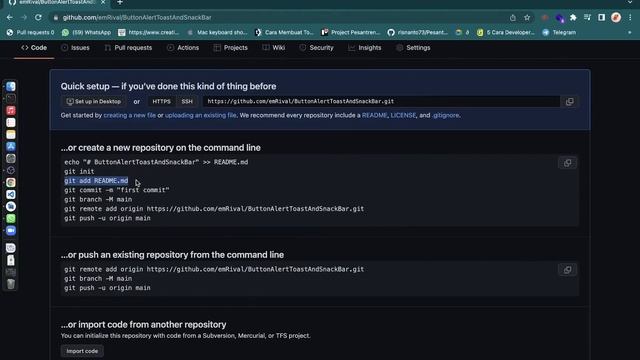Open the Trash in the dock

click(11, 284)
